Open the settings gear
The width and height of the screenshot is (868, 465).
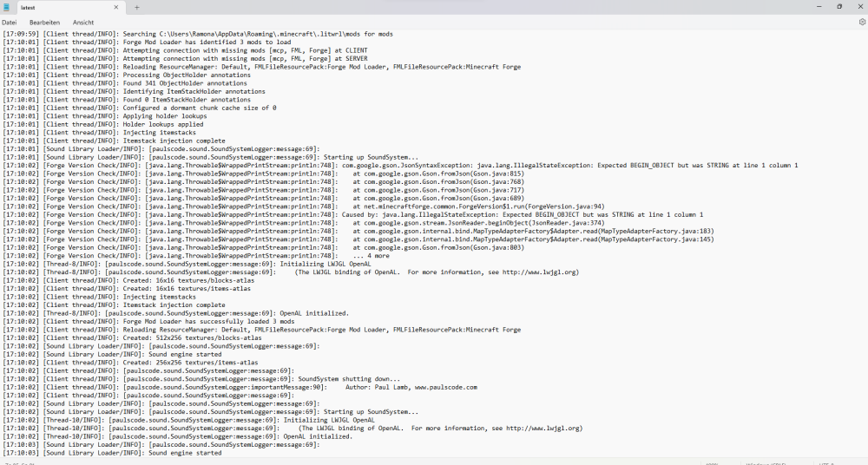pos(862,23)
